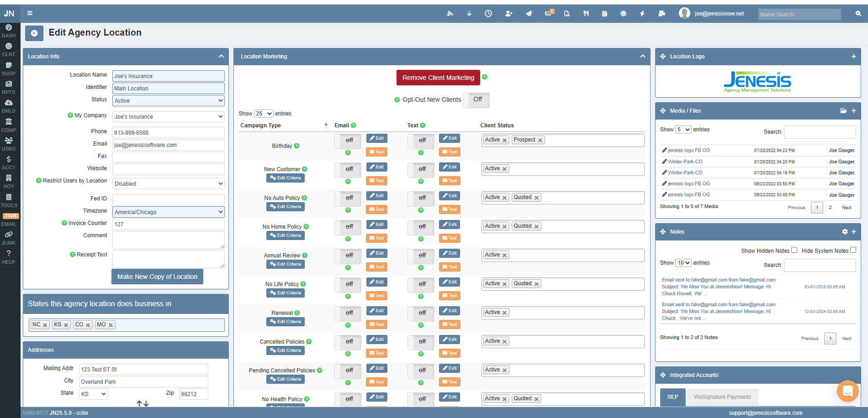Switch to the WeSignature Payments tab
The width and height of the screenshot is (868, 418).
pos(722,397)
